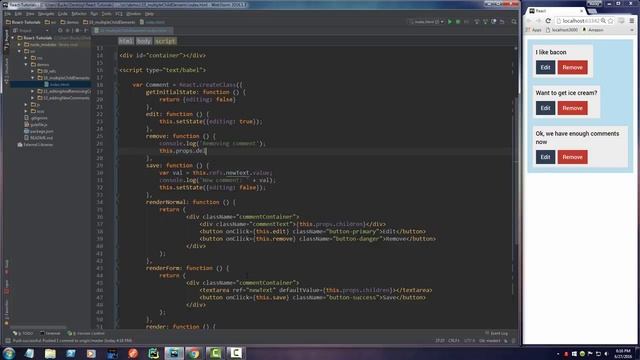Click the back arrow in Chrome
Image resolution: width=640 pixels, height=360 pixels.
529,21
